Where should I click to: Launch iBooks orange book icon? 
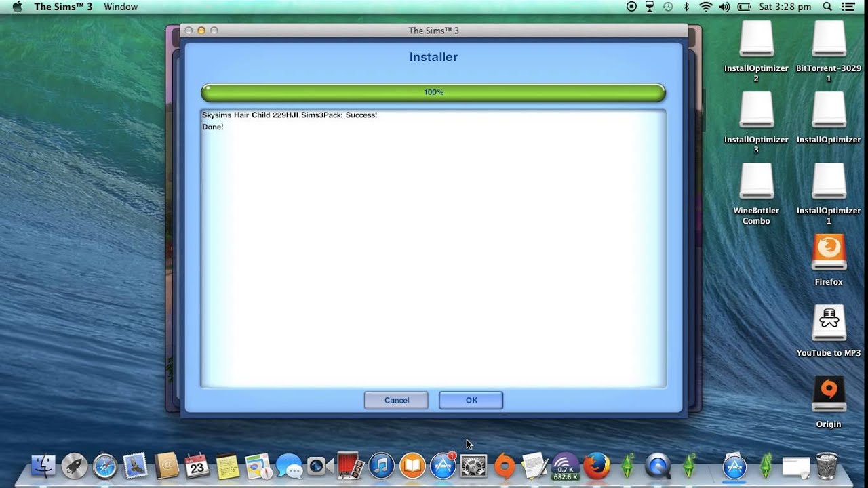(412, 466)
